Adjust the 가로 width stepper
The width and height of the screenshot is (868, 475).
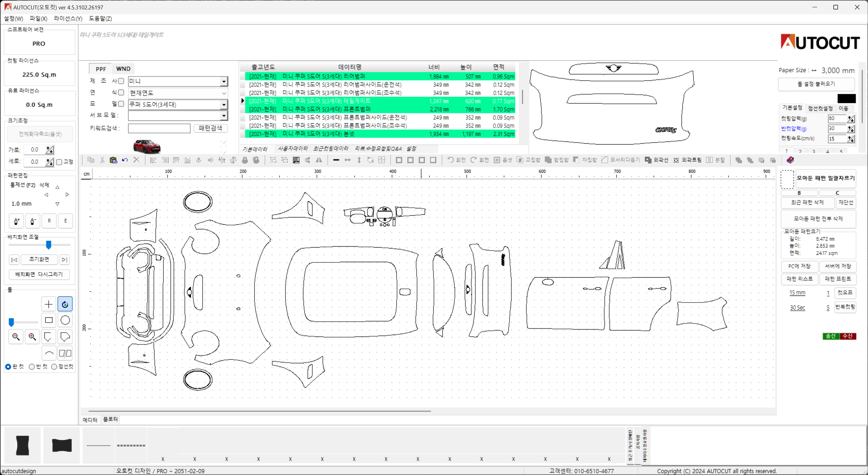click(x=50, y=150)
